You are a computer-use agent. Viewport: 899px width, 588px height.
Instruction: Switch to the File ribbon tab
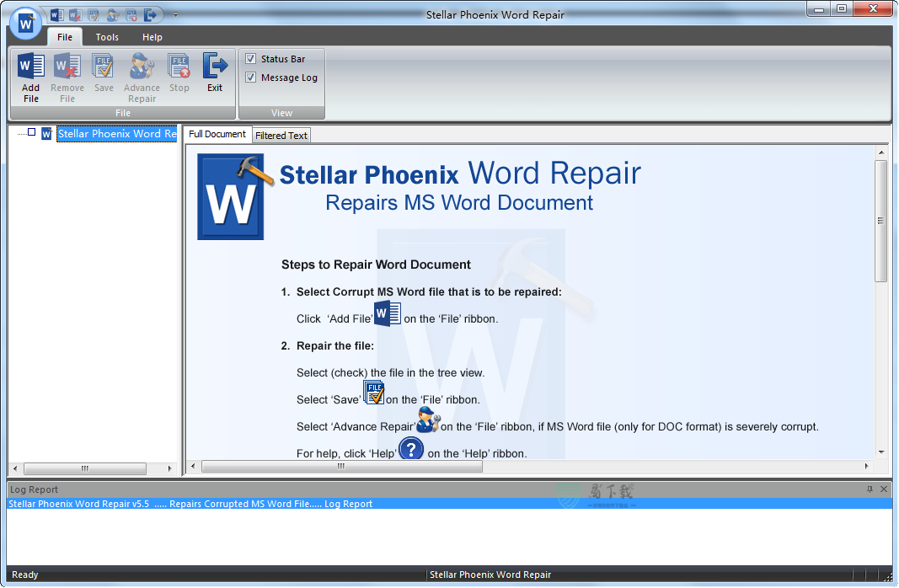pos(65,37)
